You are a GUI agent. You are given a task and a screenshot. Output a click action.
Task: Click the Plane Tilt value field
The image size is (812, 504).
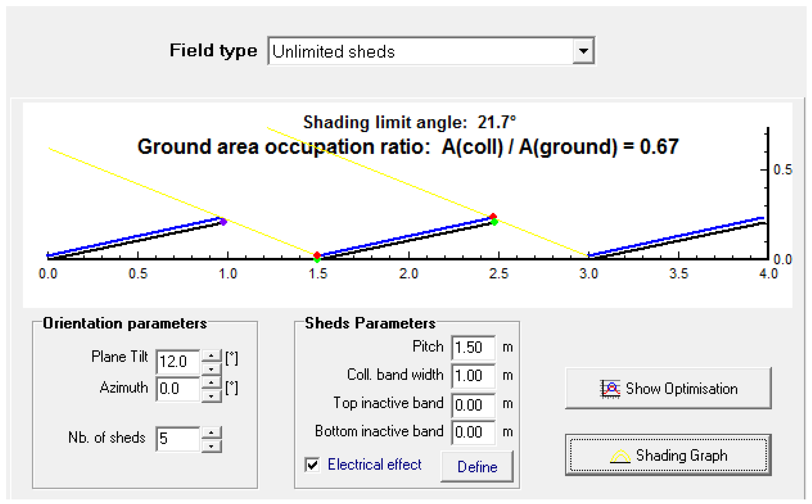pyautogui.click(x=178, y=362)
